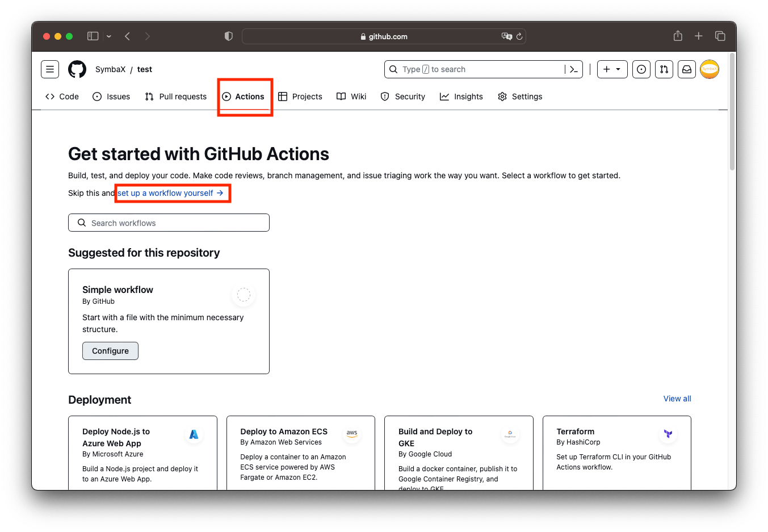
Task: Select the Deploy Node.js to Azure Web App card title
Action: pyautogui.click(x=116, y=437)
